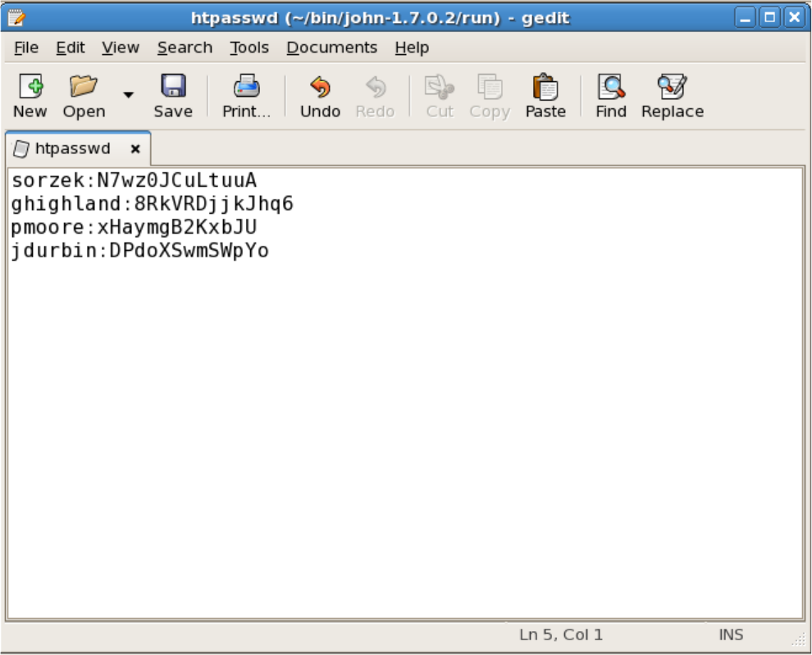This screenshot has height=655, width=812.
Task: Click the line jdurbin:DPdoXSwmSWpYo
Action: (x=139, y=250)
